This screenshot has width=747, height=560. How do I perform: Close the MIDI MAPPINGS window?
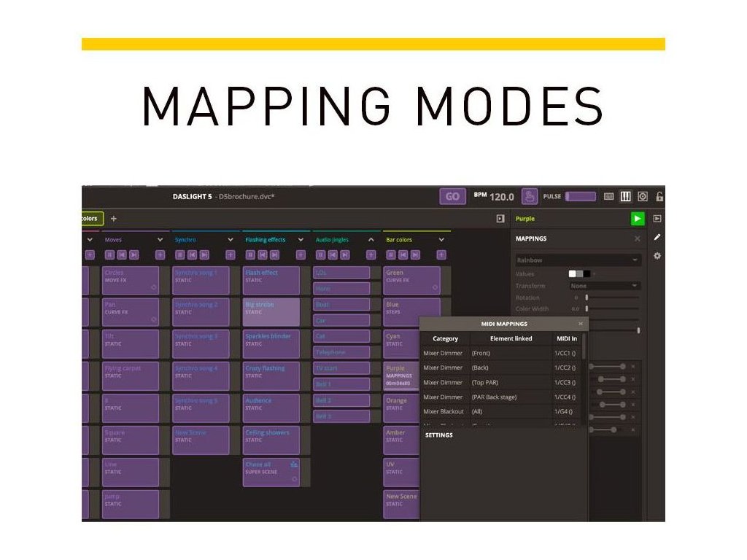(580, 324)
